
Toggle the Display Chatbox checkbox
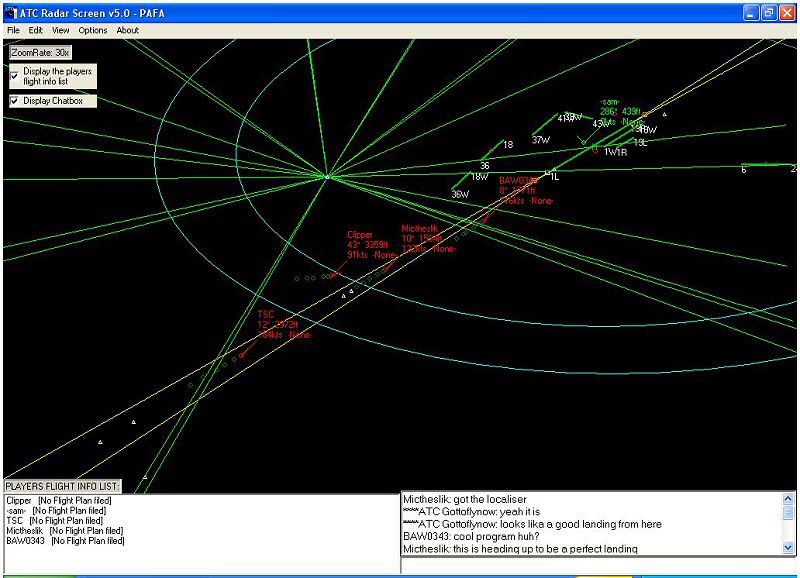pyautogui.click(x=14, y=101)
